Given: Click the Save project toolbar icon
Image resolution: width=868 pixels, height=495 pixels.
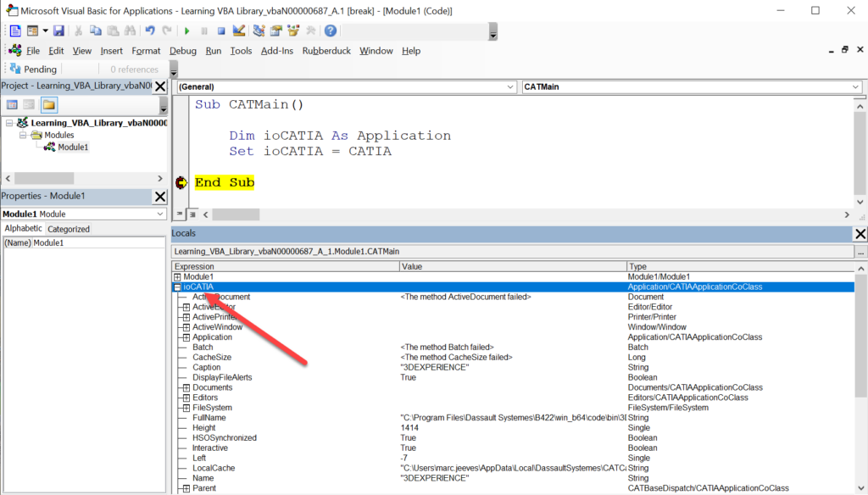Looking at the screenshot, I should pos(58,31).
